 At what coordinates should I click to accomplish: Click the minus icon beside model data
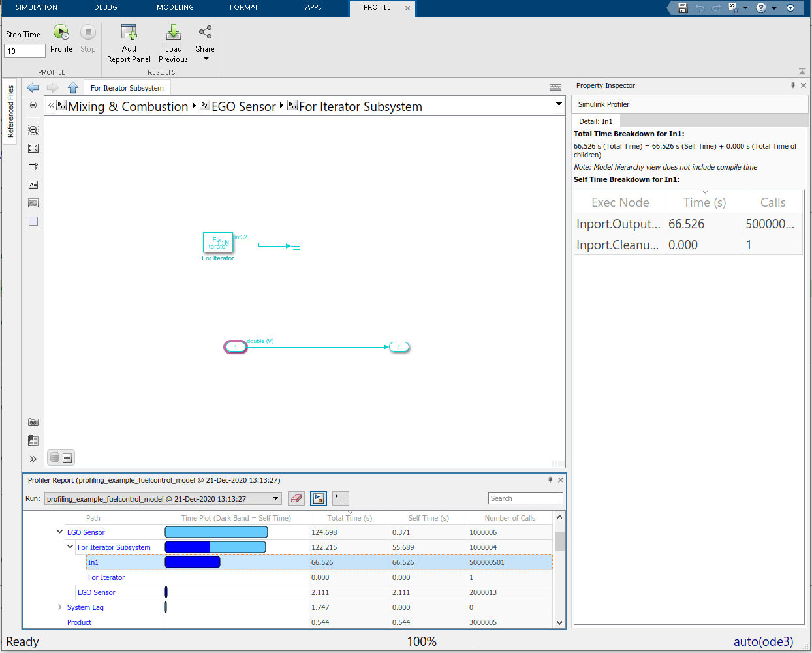[67, 457]
